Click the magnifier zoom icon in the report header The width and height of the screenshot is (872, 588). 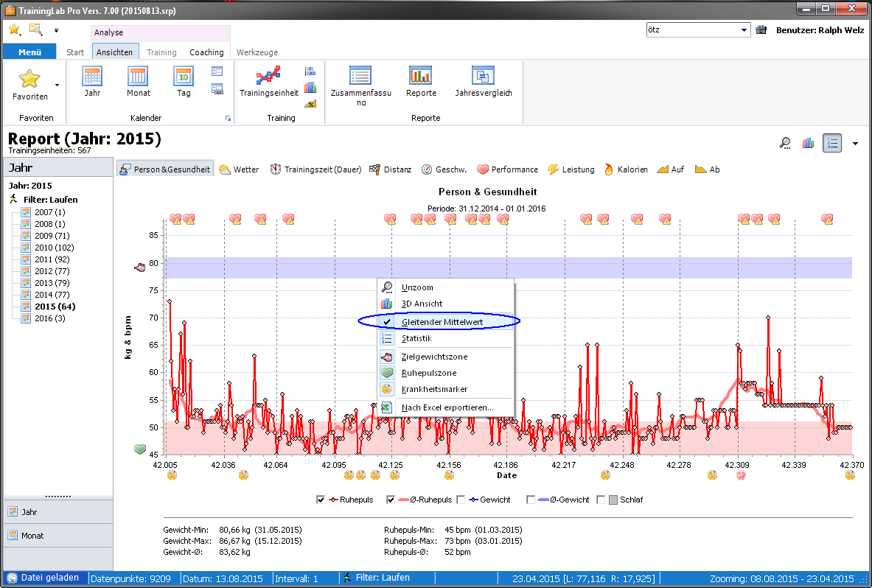click(x=785, y=144)
